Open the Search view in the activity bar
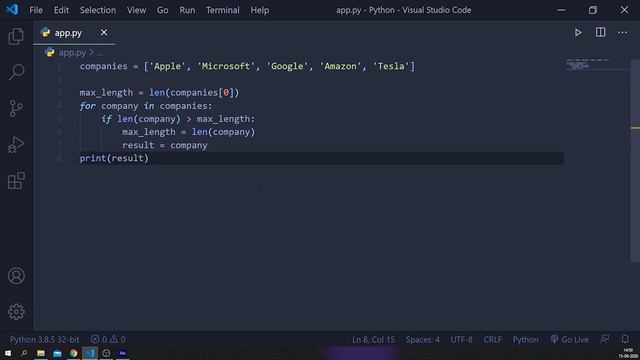The image size is (640, 360). 16,72
